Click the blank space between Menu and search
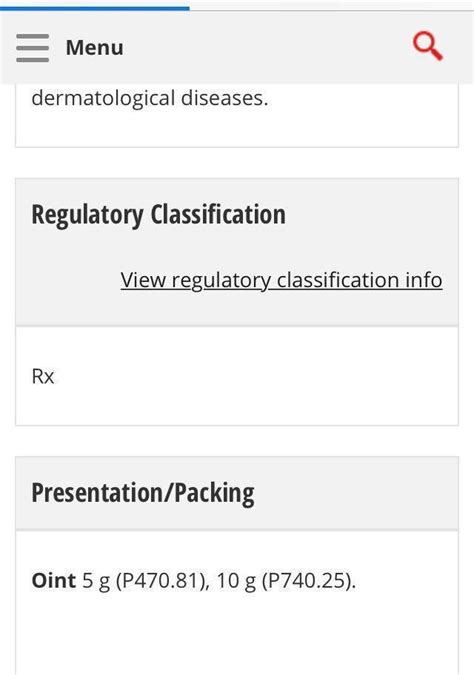 [x=267, y=47]
